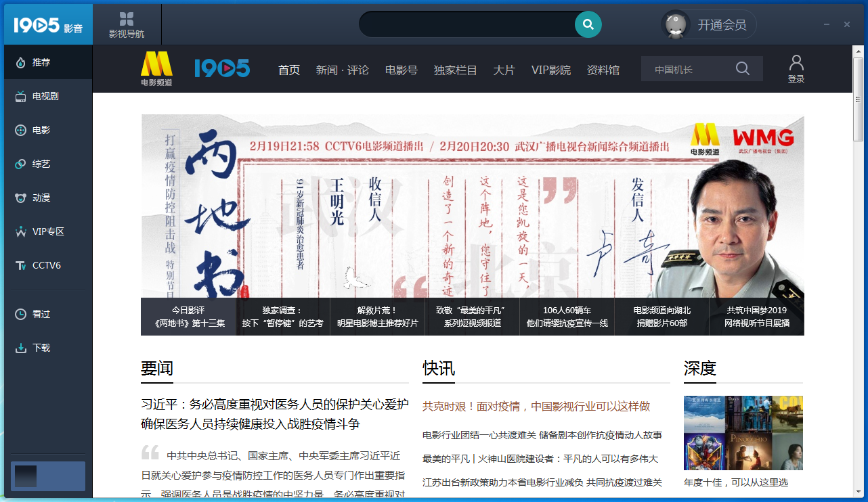Click the 电影 film reel icon

click(20, 130)
